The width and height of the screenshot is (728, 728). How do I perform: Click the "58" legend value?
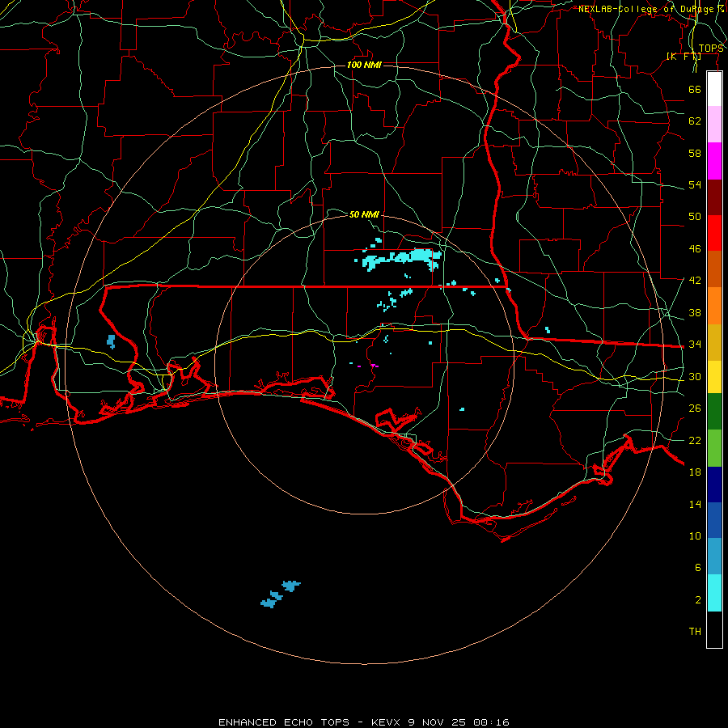point(695,153)
